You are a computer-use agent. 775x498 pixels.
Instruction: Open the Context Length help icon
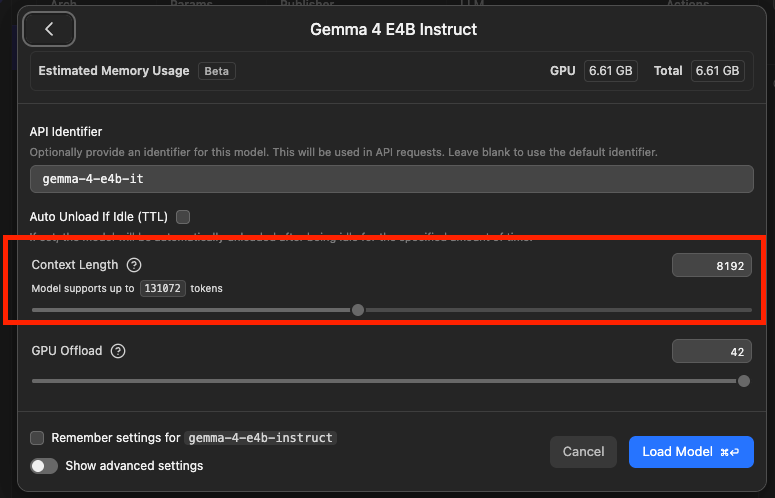[134, 265]
